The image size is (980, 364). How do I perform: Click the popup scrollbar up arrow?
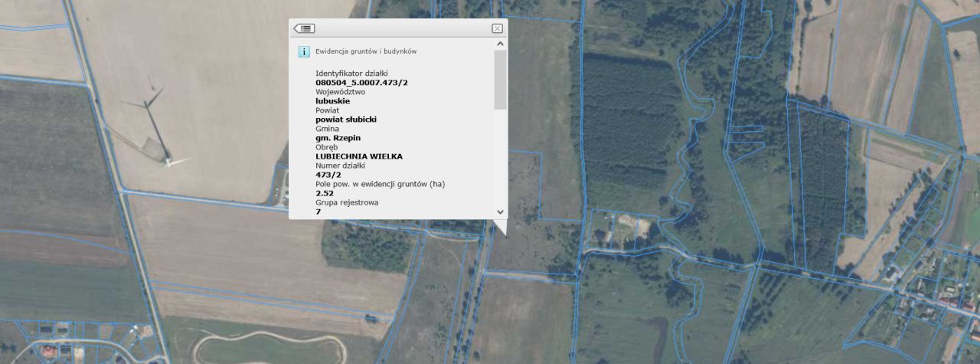tap(501, 44)
